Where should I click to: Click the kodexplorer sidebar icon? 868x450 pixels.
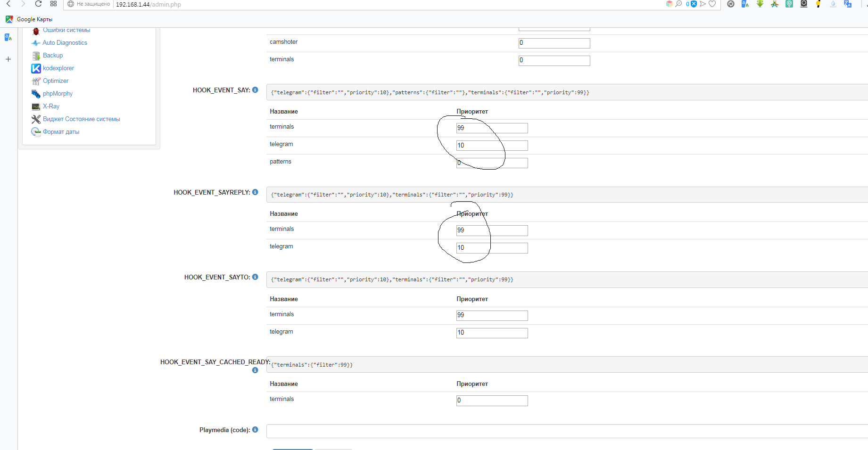pyautogui.click(x=36, y=68)
